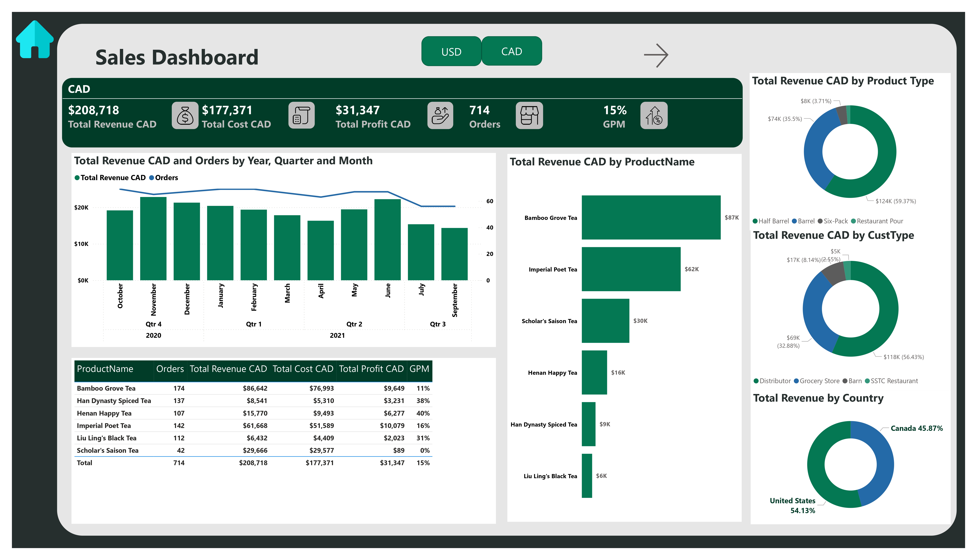This screenshot has height=560, width=977.
Task: Click the Qtr 4 axis label
Action: [153, 324]
